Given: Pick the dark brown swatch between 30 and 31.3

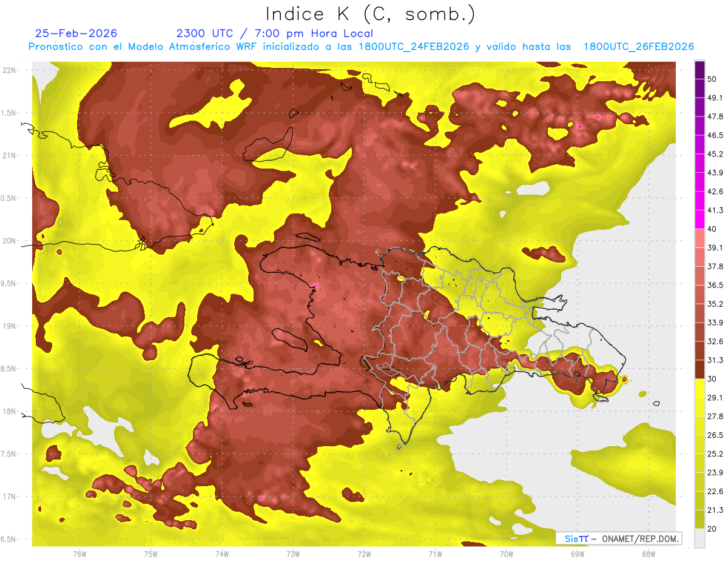Looking at the screenshot, I should coord(699,370).
